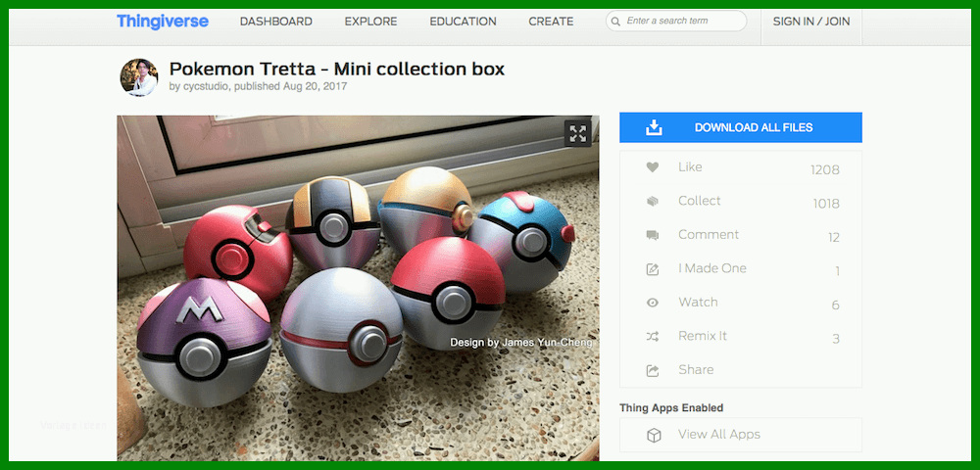Click the Share arrow icon
980x470 pixels.
[653, 371]
